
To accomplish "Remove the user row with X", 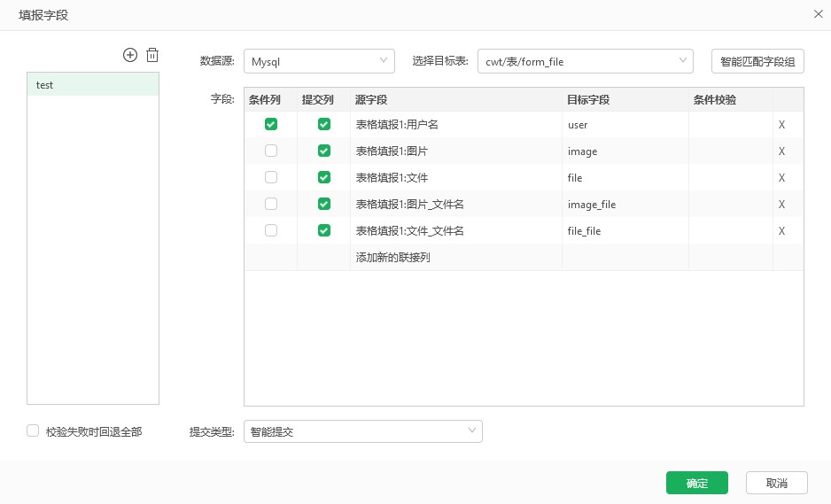I will coord(781,125).
